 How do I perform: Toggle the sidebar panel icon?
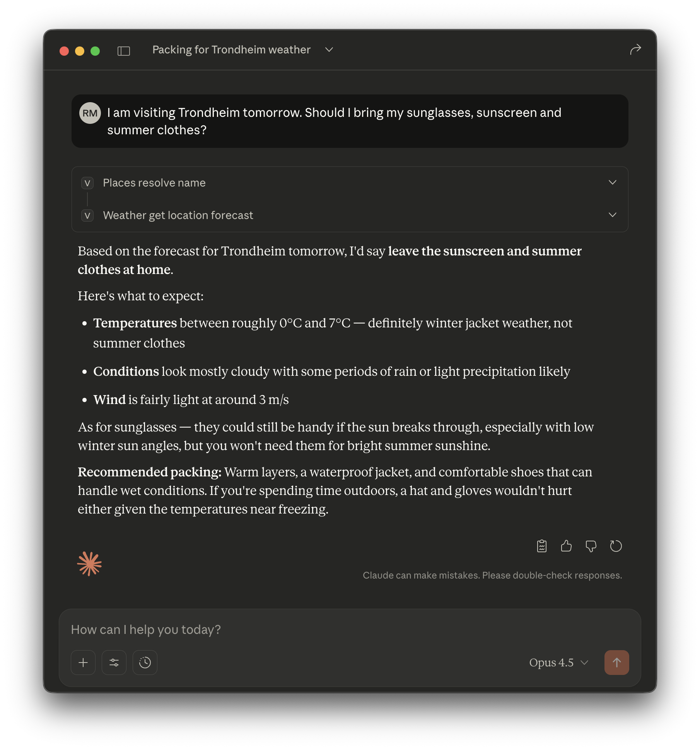pos(124,51)
